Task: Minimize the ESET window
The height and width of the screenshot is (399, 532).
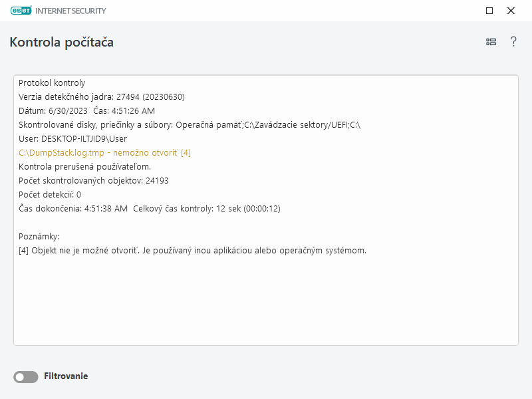Action: pos(489,11)
